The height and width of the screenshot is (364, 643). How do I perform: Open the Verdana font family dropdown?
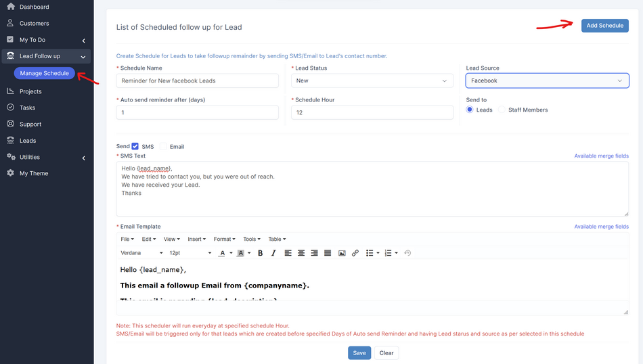141,253
